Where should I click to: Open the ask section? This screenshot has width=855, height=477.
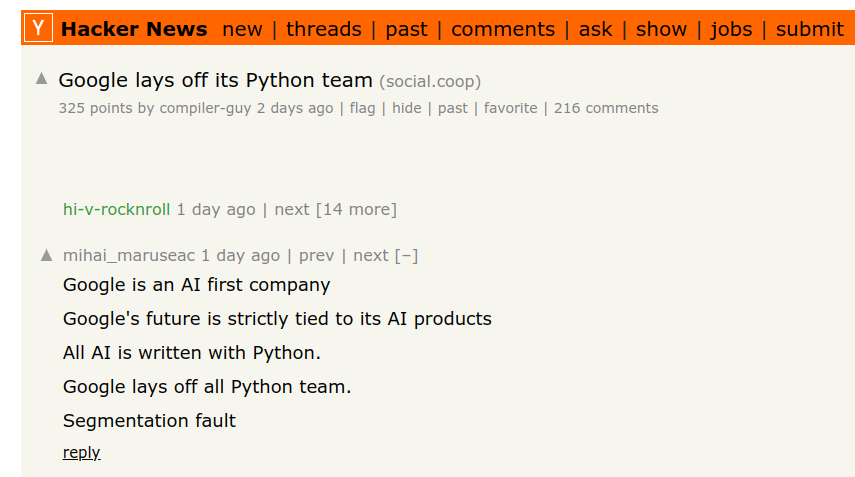(x=595, y=29)
